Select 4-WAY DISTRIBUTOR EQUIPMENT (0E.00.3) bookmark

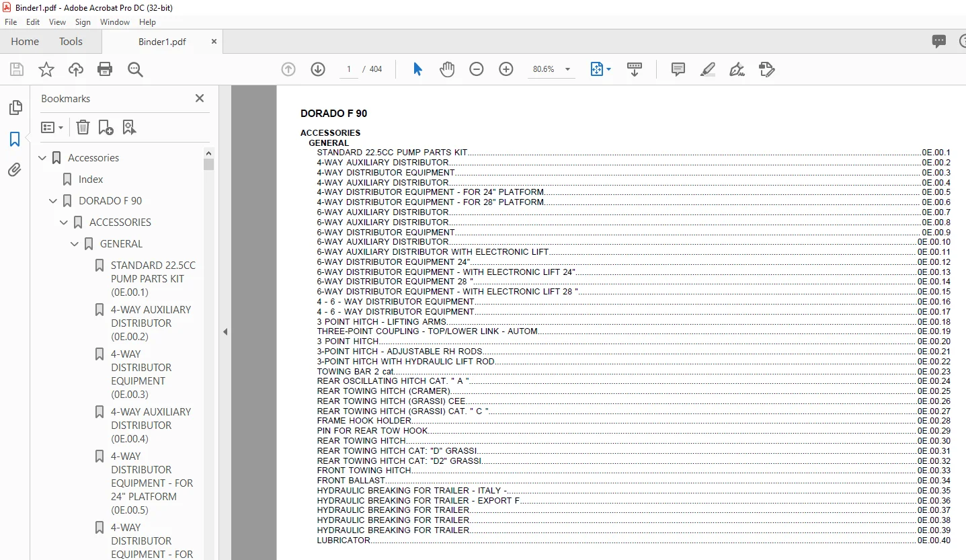click(141, 374)
